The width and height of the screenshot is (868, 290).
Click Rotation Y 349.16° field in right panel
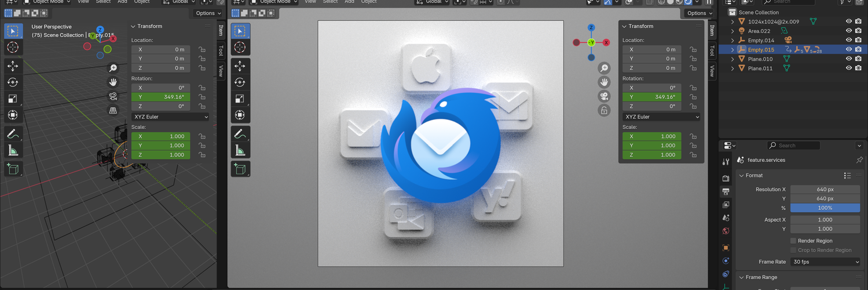point(652,97)
